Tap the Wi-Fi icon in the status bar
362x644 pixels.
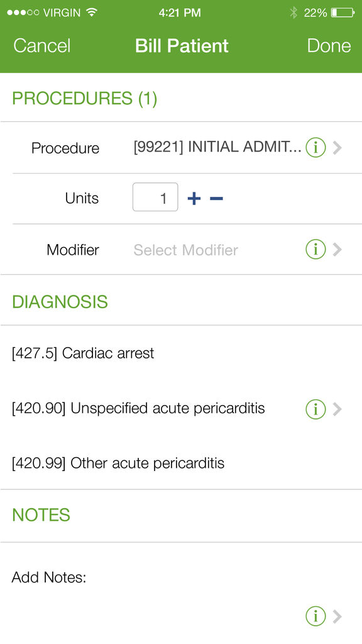(x=92, y=13)
